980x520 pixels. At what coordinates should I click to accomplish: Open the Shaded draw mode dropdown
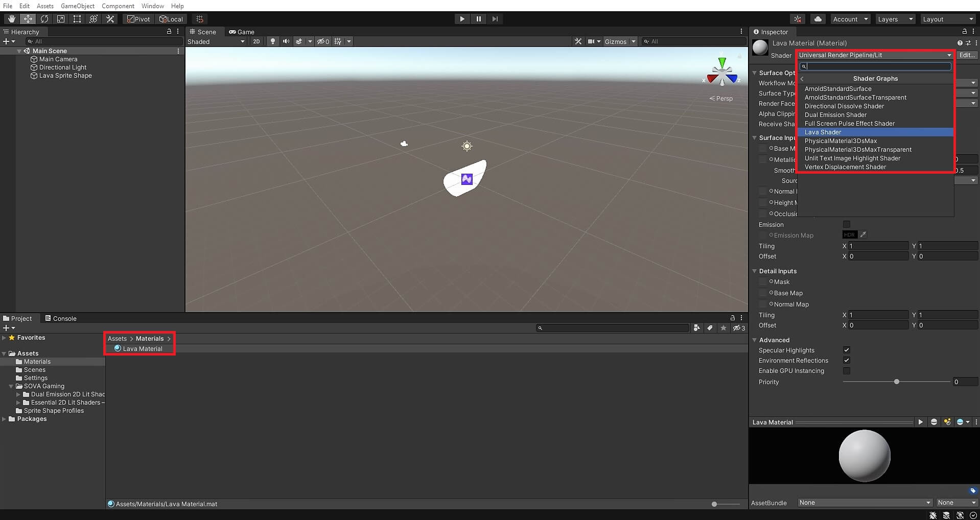tap(216, 41)
